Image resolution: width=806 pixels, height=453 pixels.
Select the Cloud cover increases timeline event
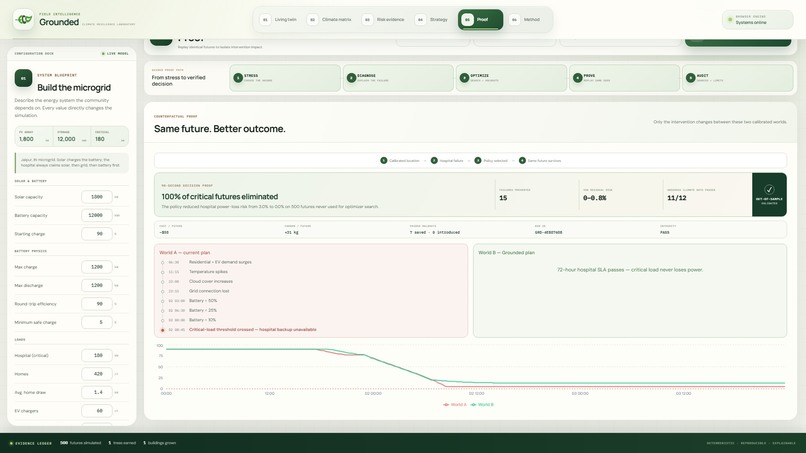coord(211,281)
